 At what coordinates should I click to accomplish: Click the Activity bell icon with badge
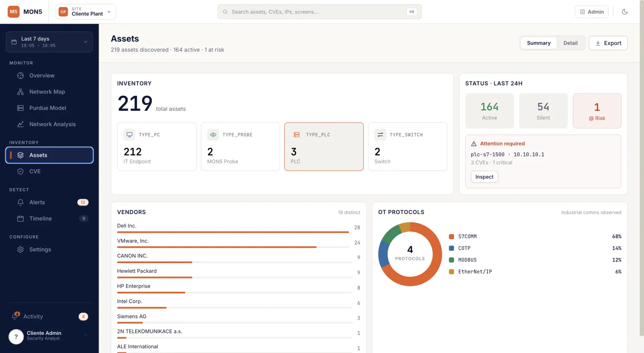[x=15, y=316]
